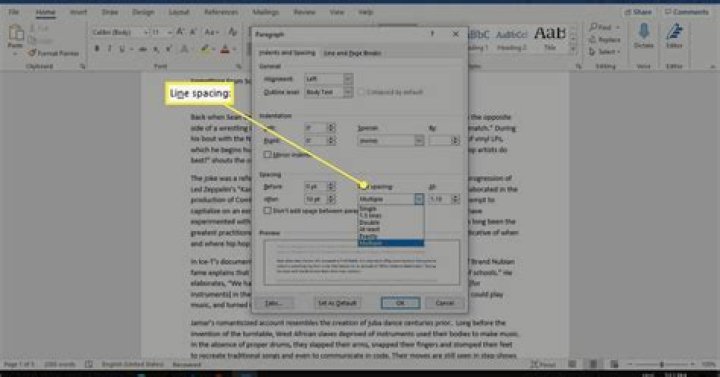Open the Alignment dropdown
The height and width of the screenshot is (377, 720).
point(348,79)
